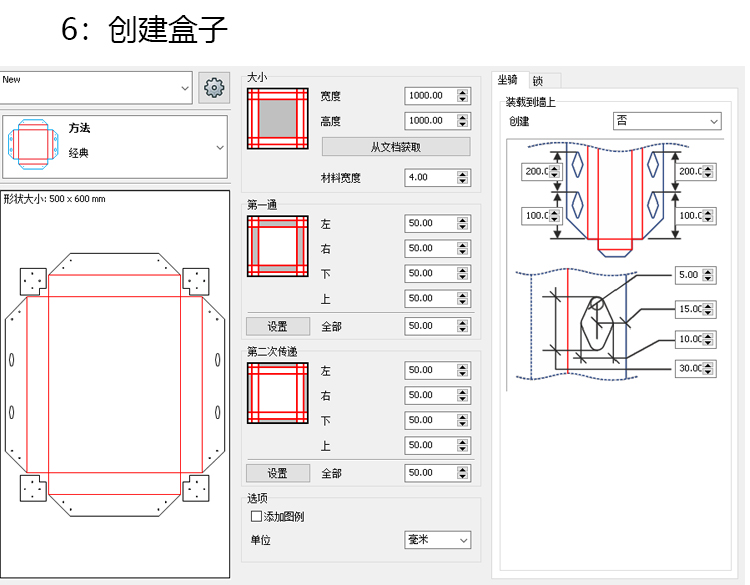
Task: Click 第二次传递 全部 spinner arrows
Action: pyautogui.click(x=463, y=473)
